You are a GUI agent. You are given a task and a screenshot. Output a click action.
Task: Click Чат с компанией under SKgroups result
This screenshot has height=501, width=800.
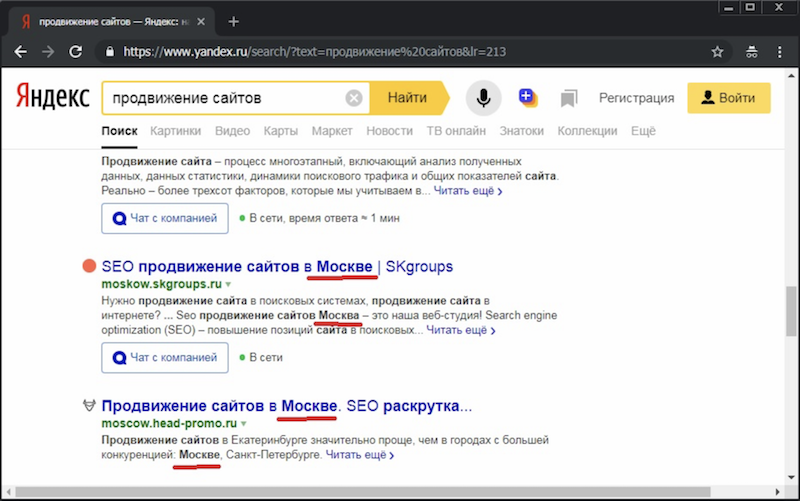click(165, 358)
